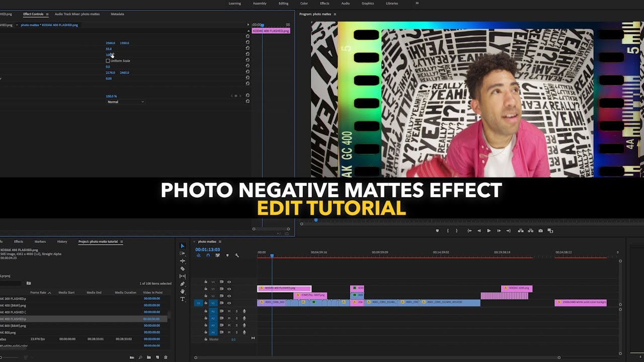Add a marker in timeline header

click(x=227, y=255)
